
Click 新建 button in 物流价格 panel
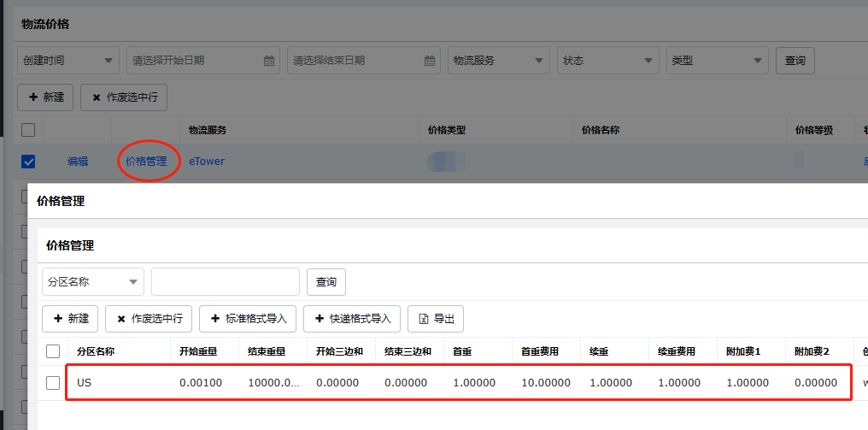pyautogui.click(x=46, y=97)
